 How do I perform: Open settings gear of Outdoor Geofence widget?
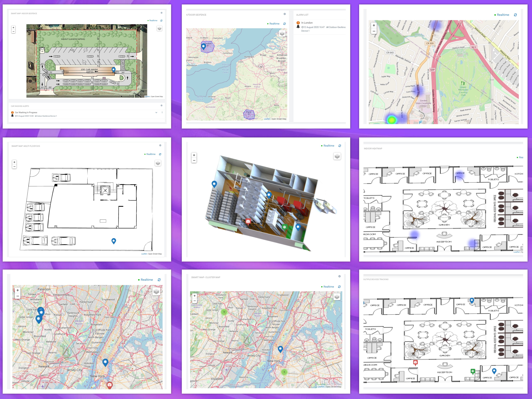click(284, 14)
